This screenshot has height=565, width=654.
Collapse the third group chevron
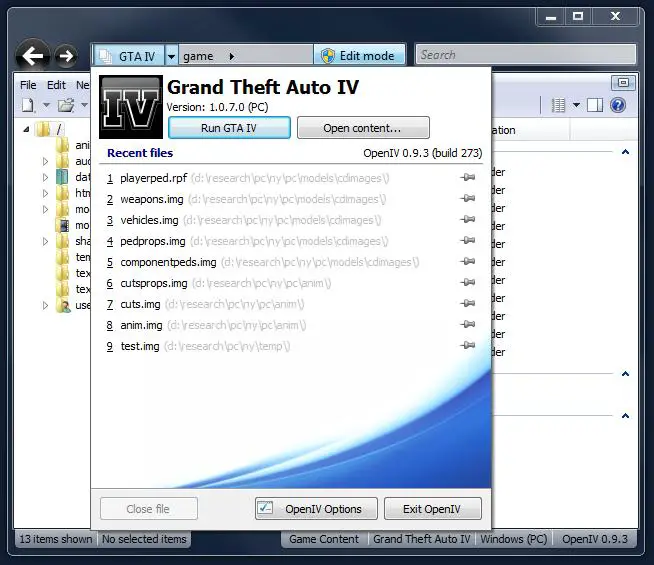pyautogui.click(x=625, y=416)
